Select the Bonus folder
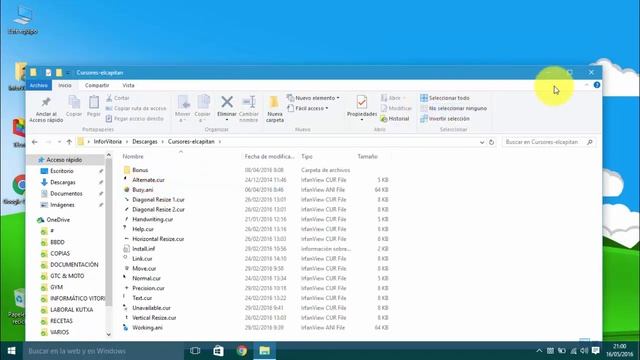This screenshot has width=640, height=360. (140, 170)
